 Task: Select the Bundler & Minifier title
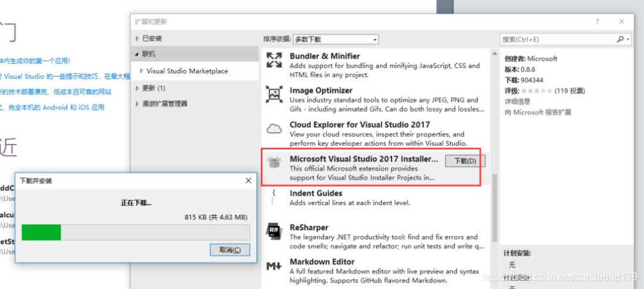pos(325,56)
